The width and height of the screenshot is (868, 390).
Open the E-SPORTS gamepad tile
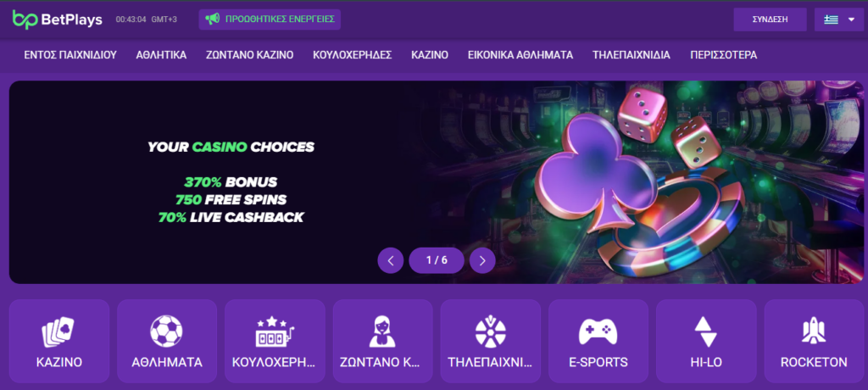[x=598, y=341]
